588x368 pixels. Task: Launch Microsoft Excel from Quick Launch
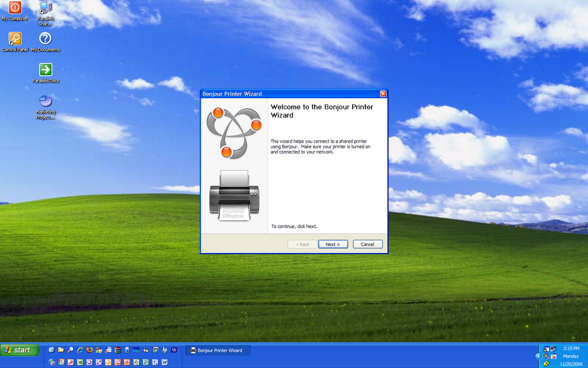[80, 362]
